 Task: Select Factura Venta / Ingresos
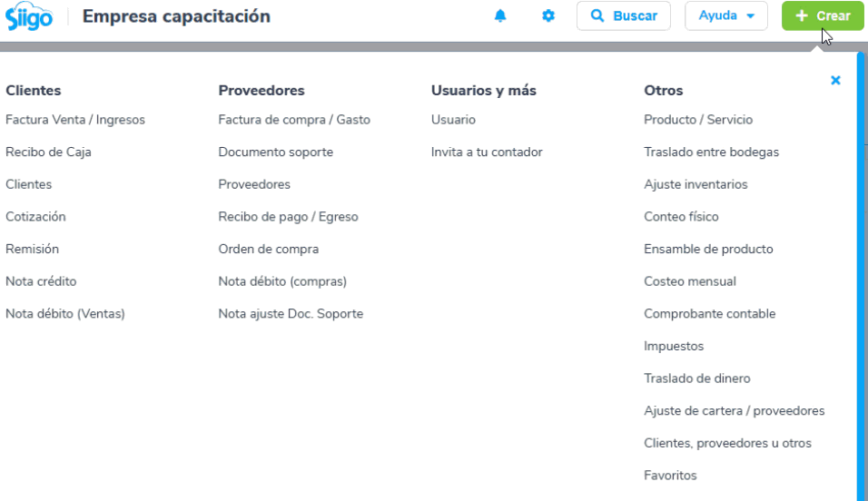tap(75, 120)
